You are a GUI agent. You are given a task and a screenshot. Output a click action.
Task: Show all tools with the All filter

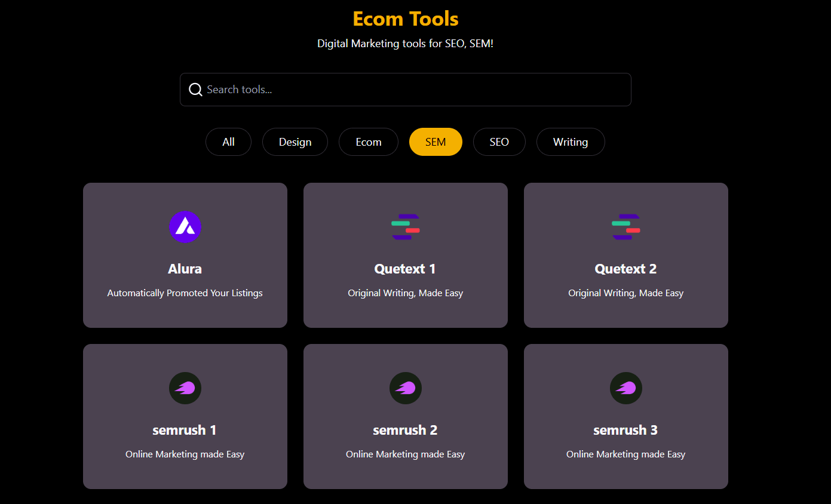(228, 142)
